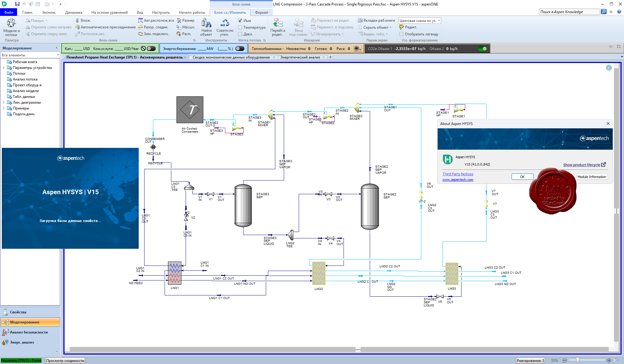Switch to the Динамика ribbon tab

pyautogui.click(x=74, y=12)
